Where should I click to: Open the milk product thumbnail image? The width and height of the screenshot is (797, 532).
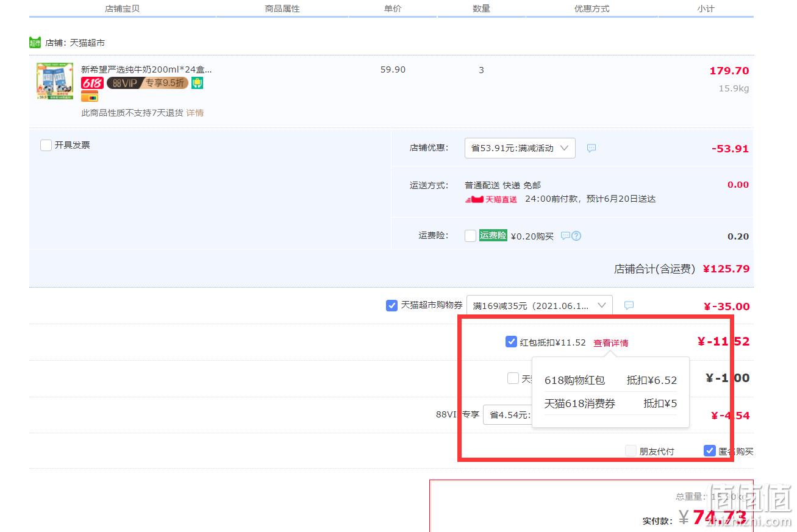(54, 81)
